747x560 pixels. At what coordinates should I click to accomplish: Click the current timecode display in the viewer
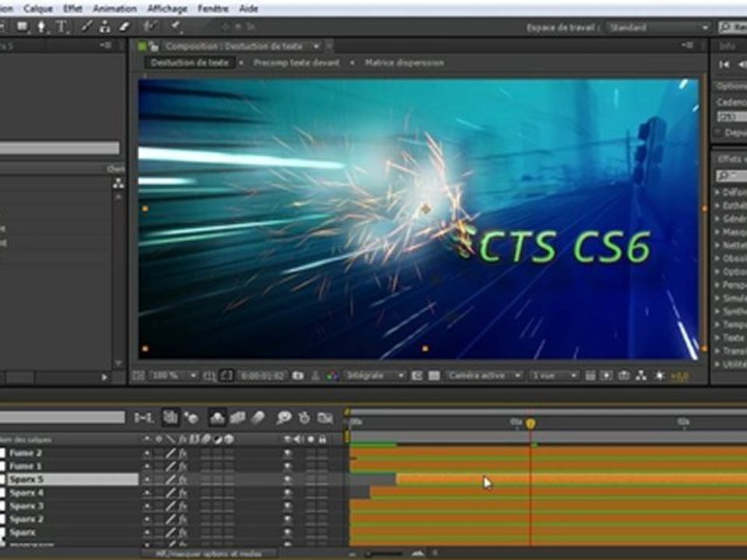click(x=262, y=376)
